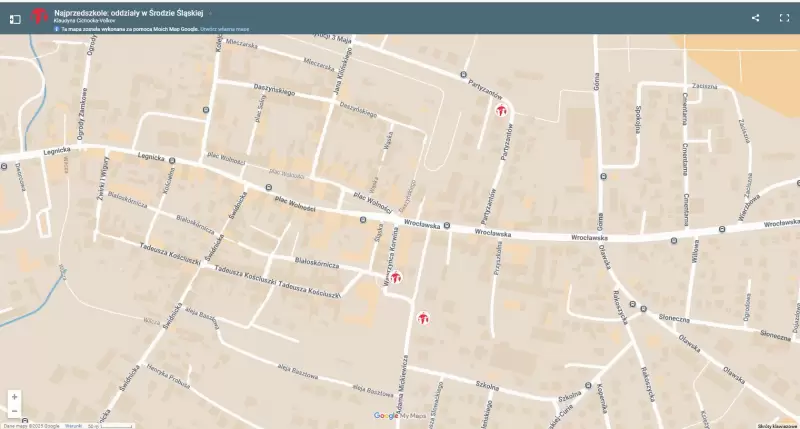Select the preschool marker near Białoskórnicza street
Viewport: 800px width, 429px height.
[396, 277]
